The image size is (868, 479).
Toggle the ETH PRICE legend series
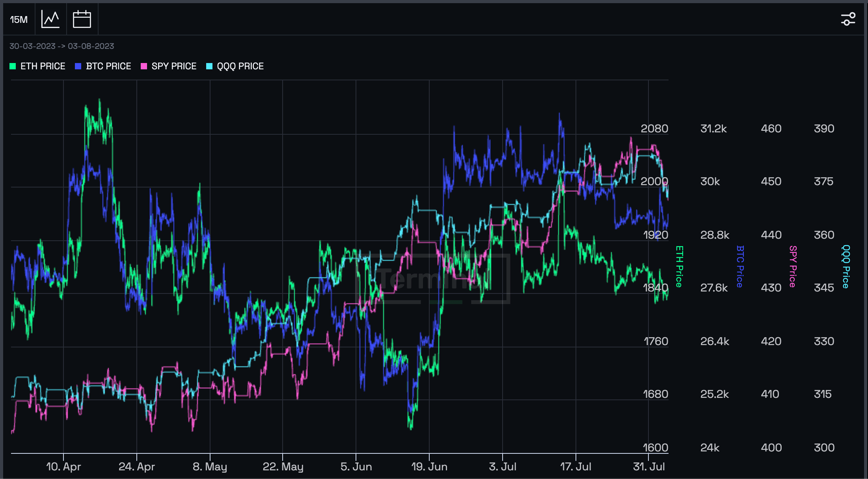[37, 66]
